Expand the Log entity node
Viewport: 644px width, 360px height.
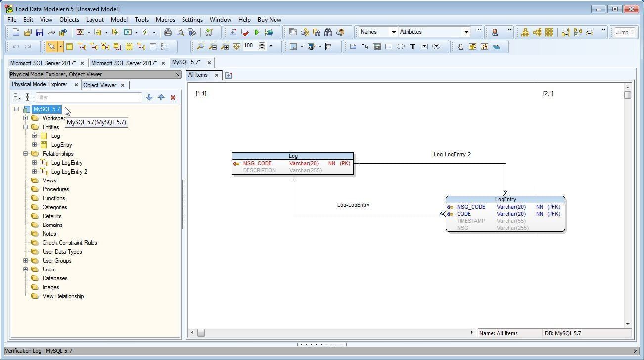34,136
